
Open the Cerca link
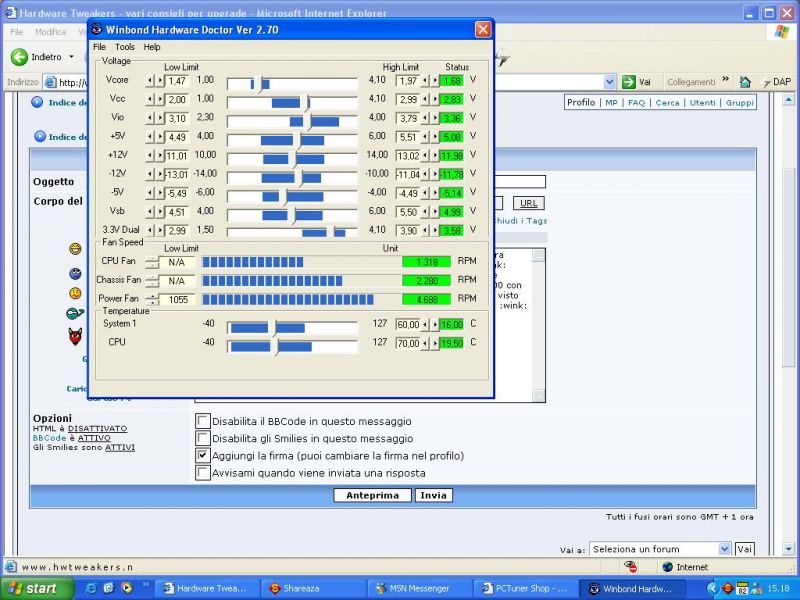point(667,103)
